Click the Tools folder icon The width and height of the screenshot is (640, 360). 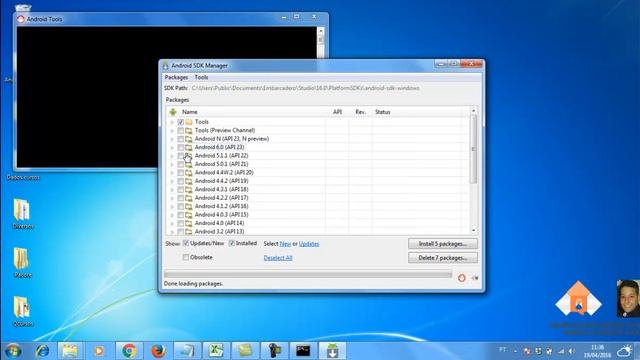[x=189, y=122]
